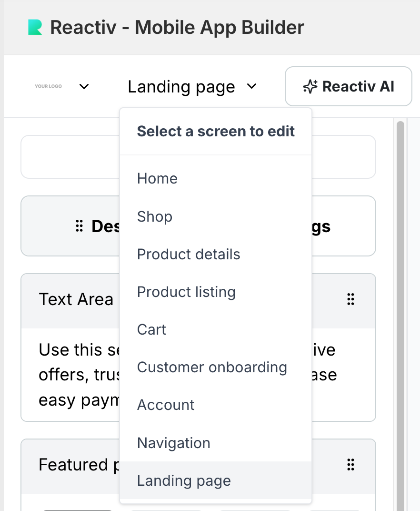
Task: Pick Navigation from the screen menu
Action: point(173,443)
